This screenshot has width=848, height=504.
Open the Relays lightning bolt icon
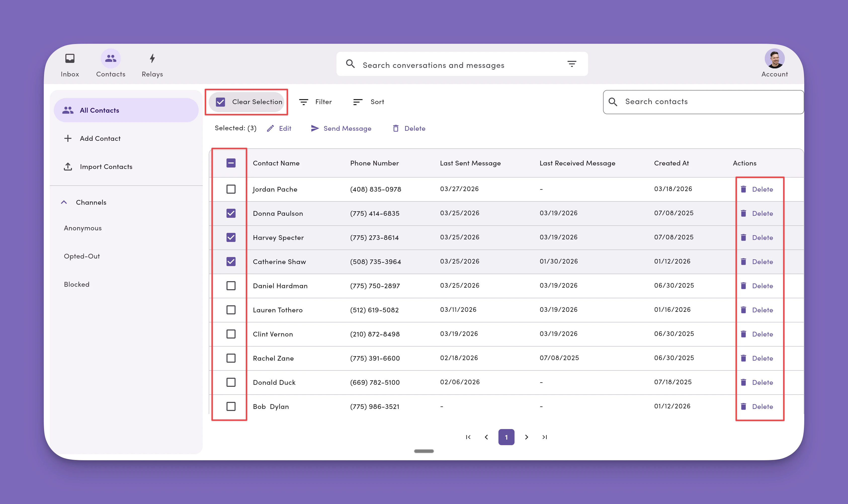click(x=152, y=58)
